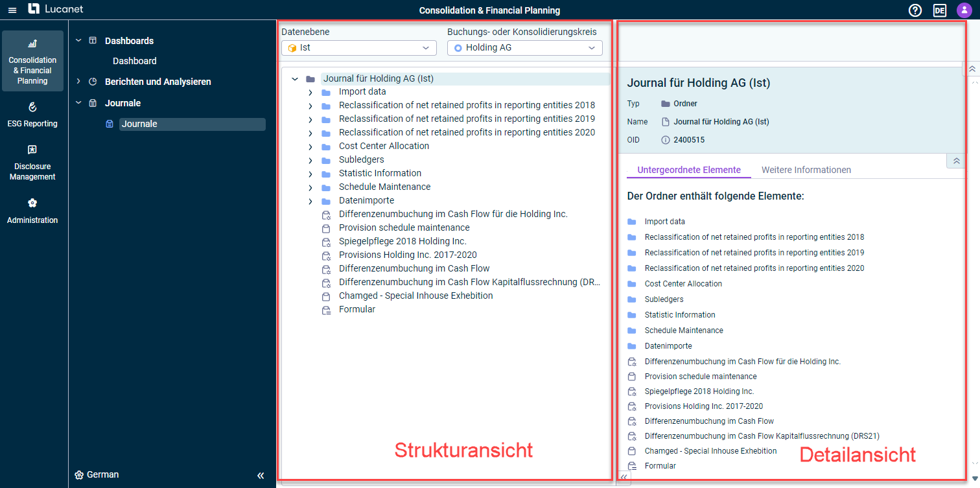
Task: Collapse Journal für Holding AG (Ist) root
Action: pyautogui.click(x=295, y=79)
